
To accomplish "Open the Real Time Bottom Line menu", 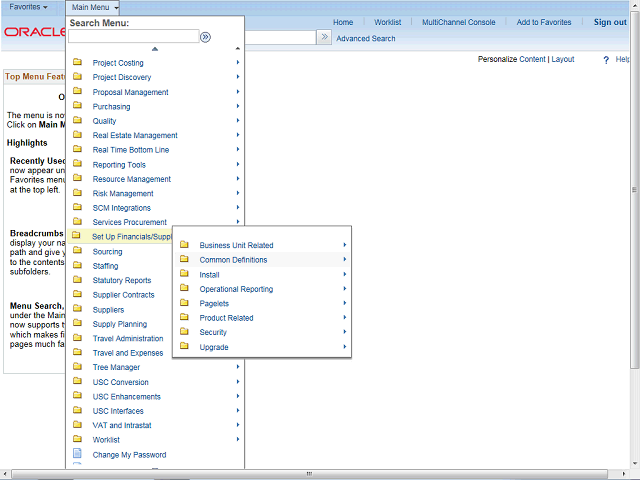I will click(131, 150).
